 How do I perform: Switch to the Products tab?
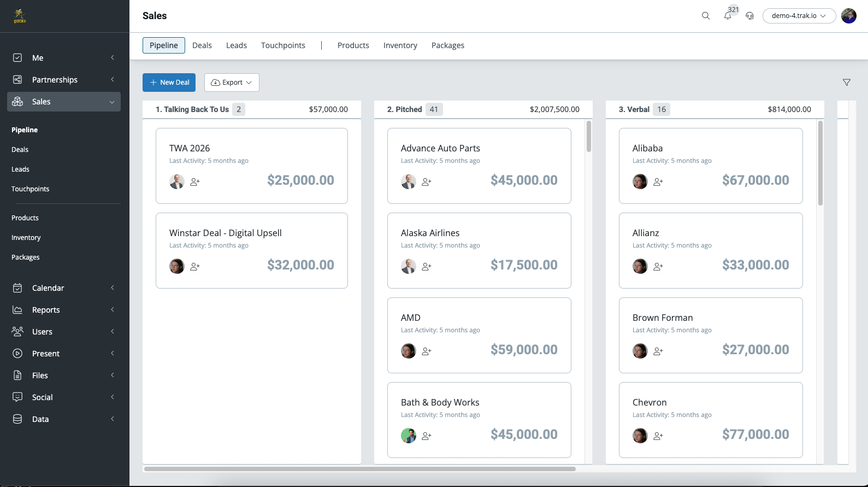coord(353,45)
